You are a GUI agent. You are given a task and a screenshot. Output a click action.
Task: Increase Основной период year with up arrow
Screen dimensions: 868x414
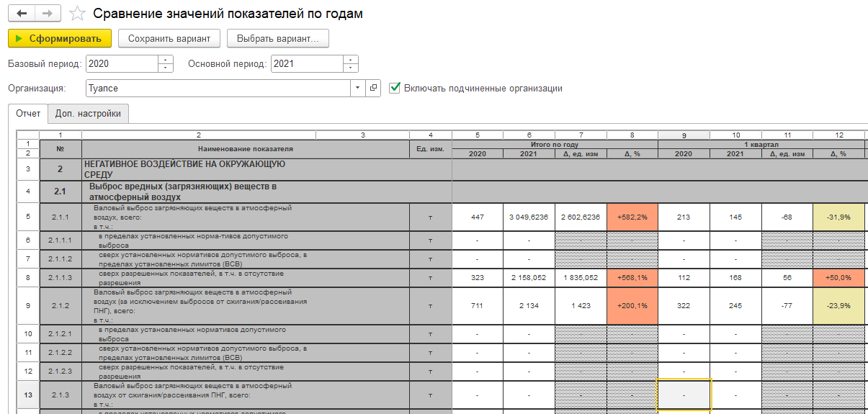[x=351, y=60]
